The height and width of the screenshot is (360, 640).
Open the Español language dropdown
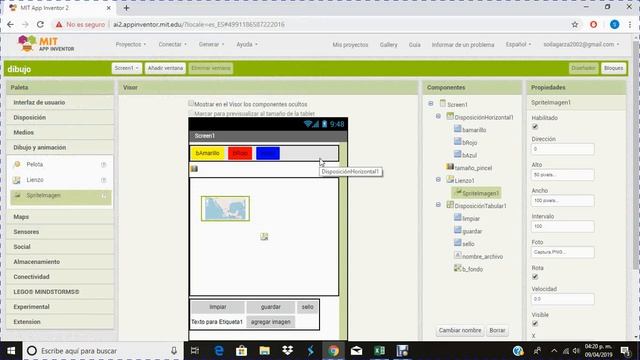point(518,44)
